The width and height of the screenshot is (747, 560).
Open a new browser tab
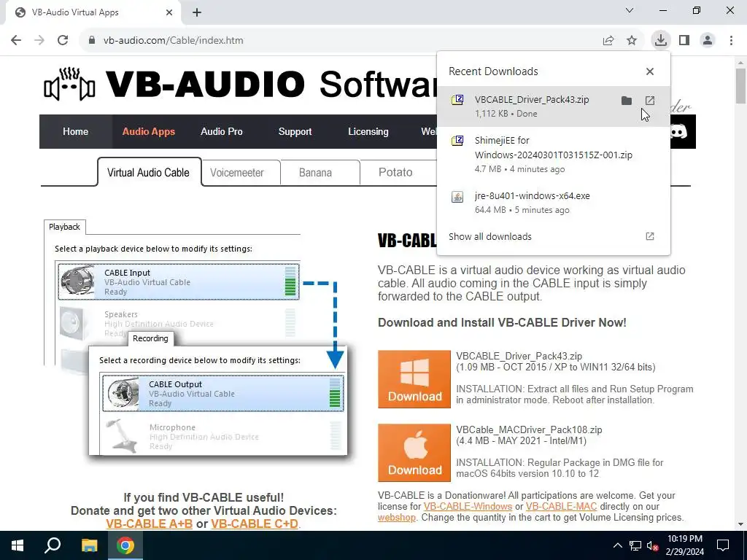click(x=197, y=12)
